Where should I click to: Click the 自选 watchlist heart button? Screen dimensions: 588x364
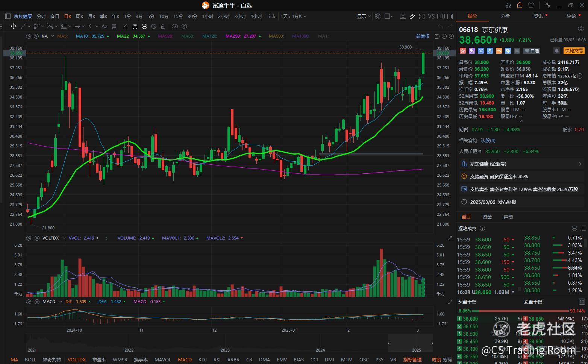(x=532, y=51)
